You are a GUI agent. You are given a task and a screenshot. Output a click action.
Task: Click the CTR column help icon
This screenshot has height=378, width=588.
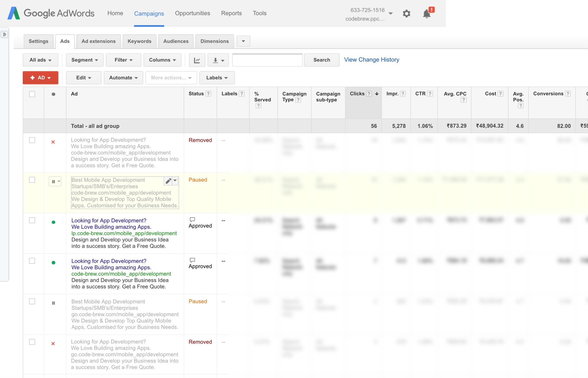[430, 94]
